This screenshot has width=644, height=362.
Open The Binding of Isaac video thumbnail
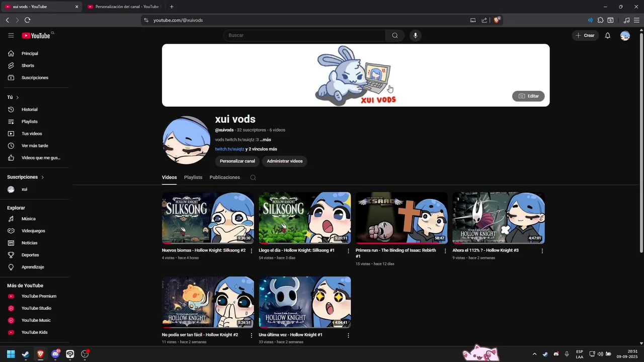coord(401,218)
